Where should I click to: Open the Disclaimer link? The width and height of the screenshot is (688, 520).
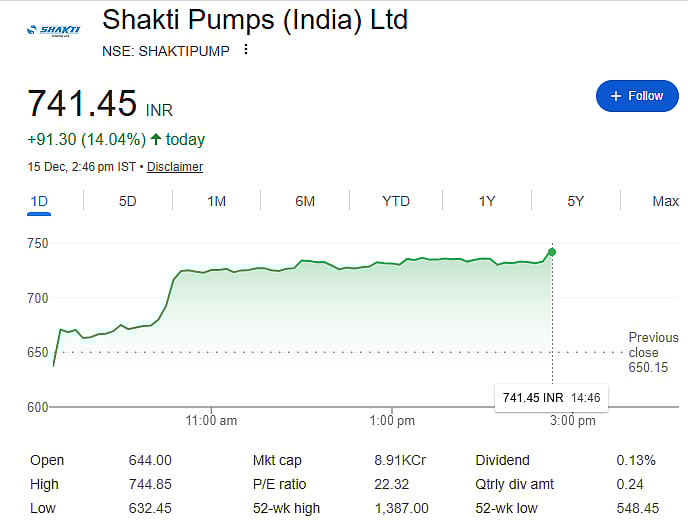[x=175, y=167]
